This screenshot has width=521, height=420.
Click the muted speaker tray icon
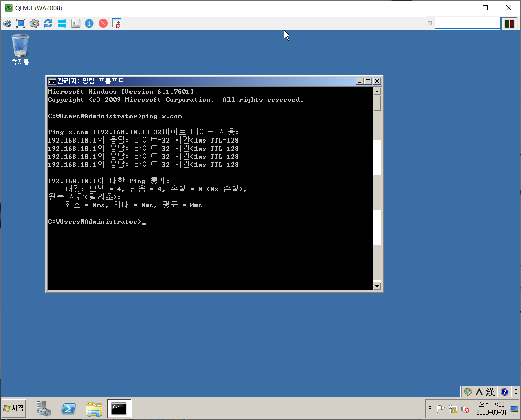point(465,409)
